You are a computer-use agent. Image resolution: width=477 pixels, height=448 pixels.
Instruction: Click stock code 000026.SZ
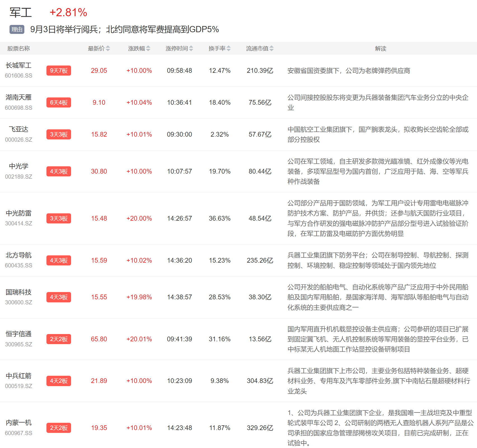point(18,140)
